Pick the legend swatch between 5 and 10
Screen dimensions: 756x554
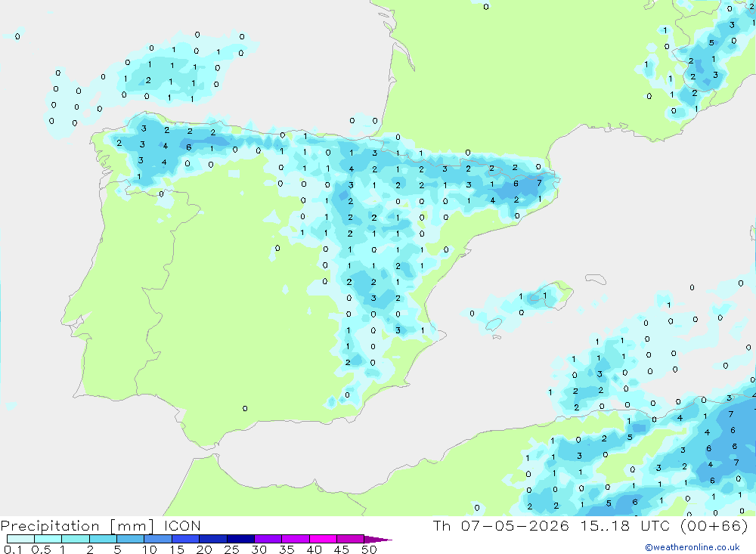pos(130,539)
